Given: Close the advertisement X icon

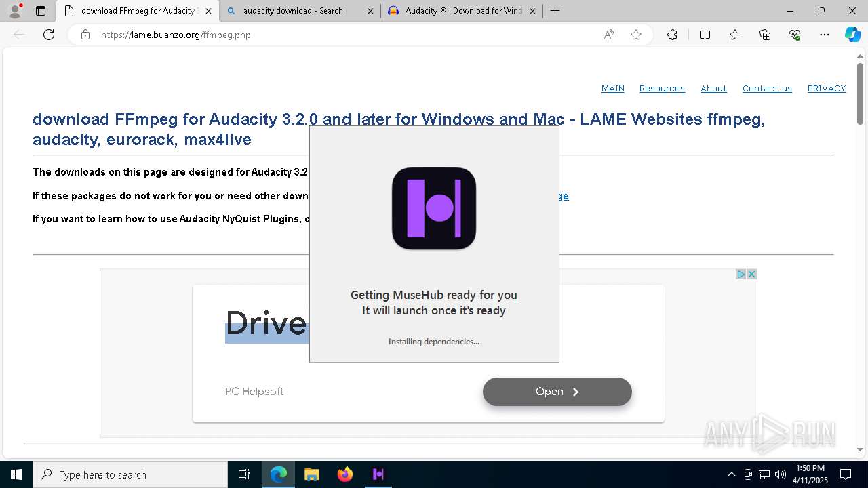Looking at the screenshot, I should pos(751,274).
